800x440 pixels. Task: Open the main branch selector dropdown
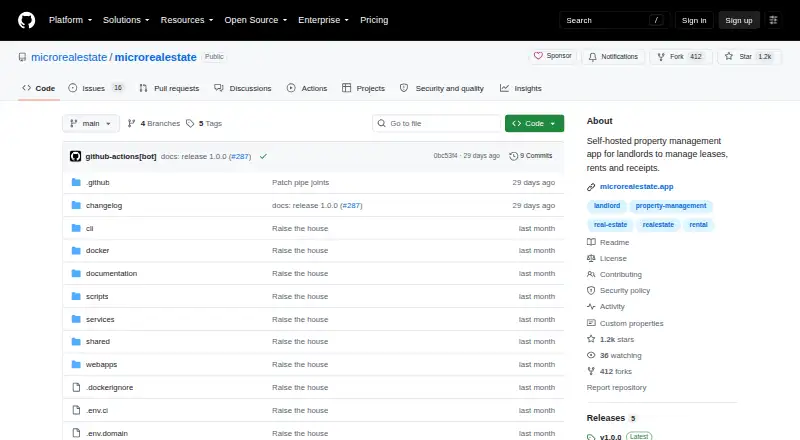tap(91, 124)
